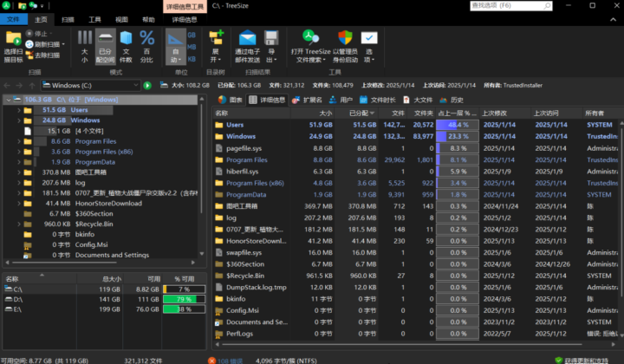624x364 pixels.
Task: Expand the Users folder in tree
Action: click(x=19, y=110)
